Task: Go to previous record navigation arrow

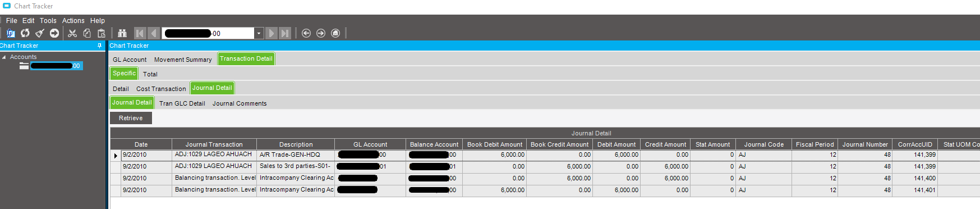Action: pyautogui.click(x=154, y=33)
